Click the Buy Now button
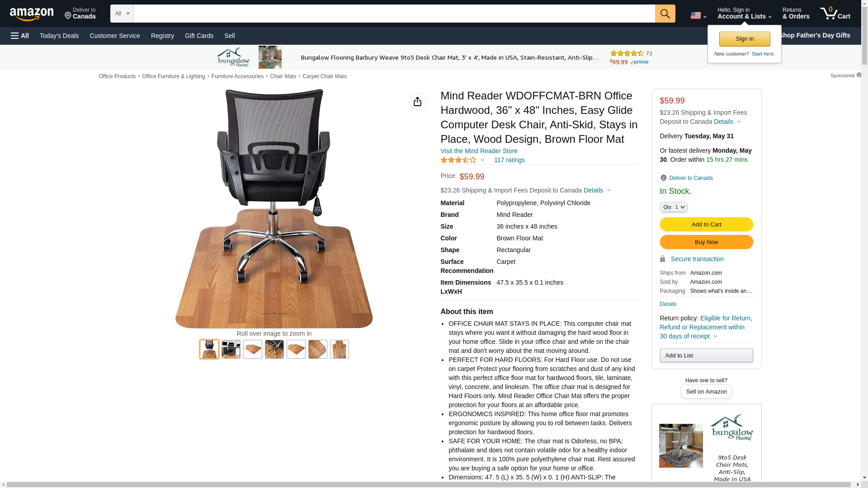 (x=706, y=242)
